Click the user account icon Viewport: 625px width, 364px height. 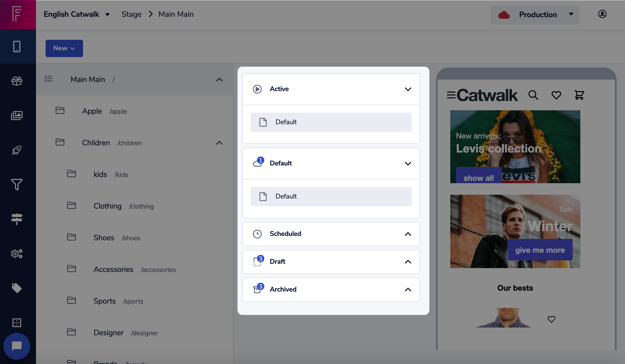[x=602, y=14]
